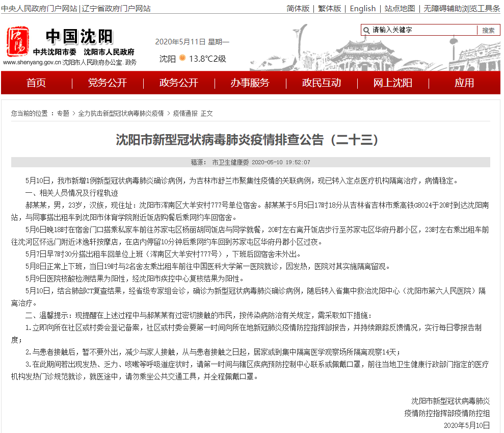504x433 pixels.
Task: Click the magnifier icon in search box
Action: 366,30
